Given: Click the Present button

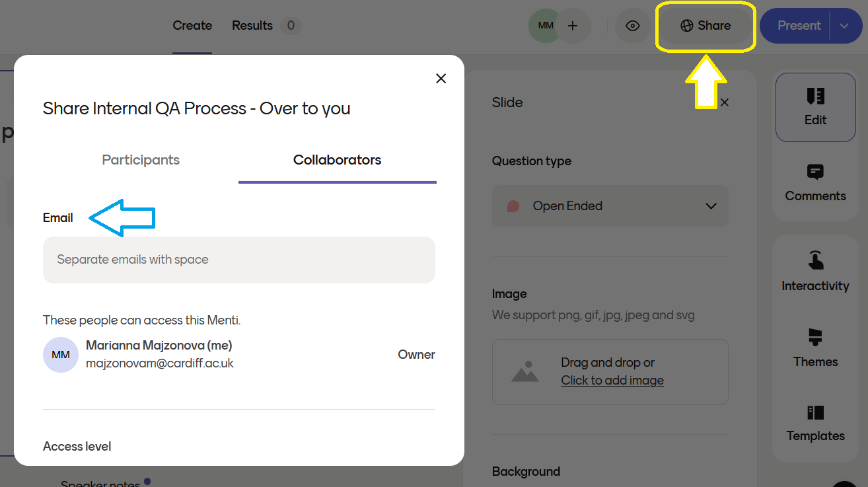Looking at the screenshot, I should 799,26.
